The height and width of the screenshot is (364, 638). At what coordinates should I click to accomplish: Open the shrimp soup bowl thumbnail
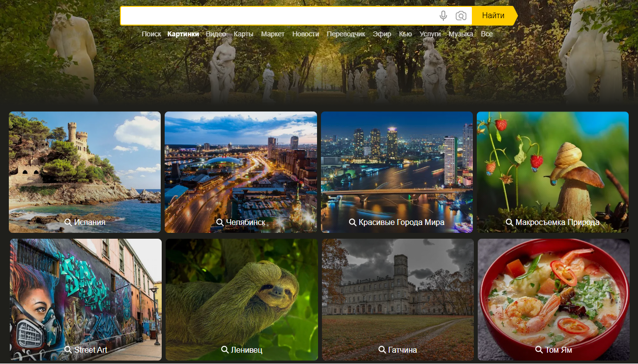tap(553, 300)
